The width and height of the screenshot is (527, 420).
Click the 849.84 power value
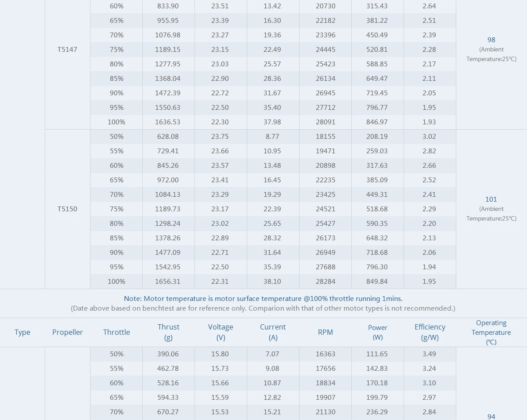(x=377, y=282)
